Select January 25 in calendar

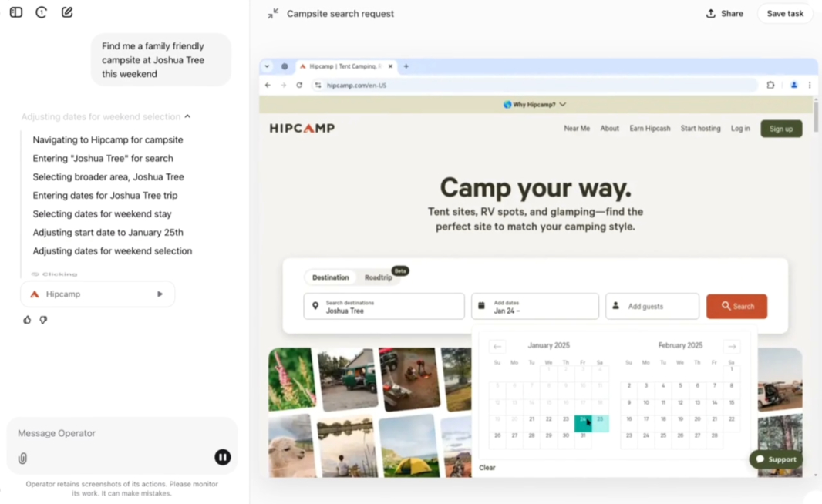pos(600,423)
